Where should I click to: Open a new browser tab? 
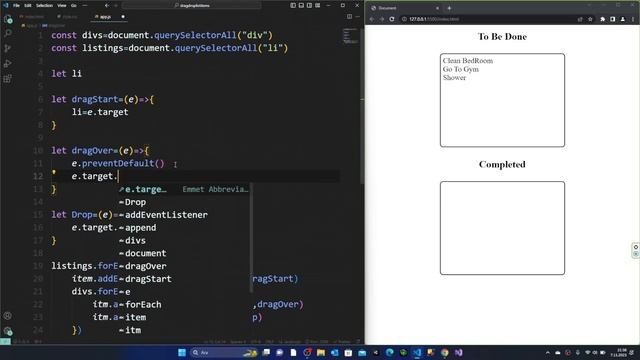click(449, 8)
